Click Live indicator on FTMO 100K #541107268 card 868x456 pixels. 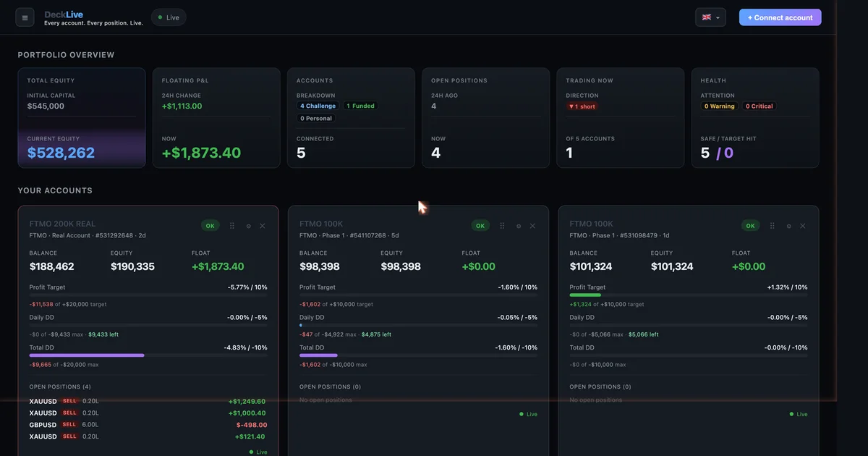click(x=528, y=414)
